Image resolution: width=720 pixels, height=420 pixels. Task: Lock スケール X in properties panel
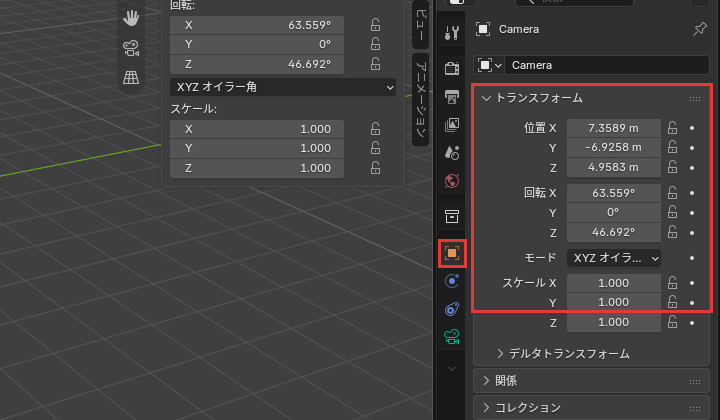coord(672,283)
